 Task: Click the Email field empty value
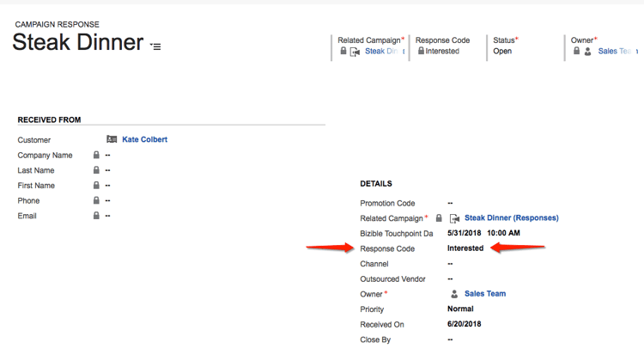(x=107, y=216)
